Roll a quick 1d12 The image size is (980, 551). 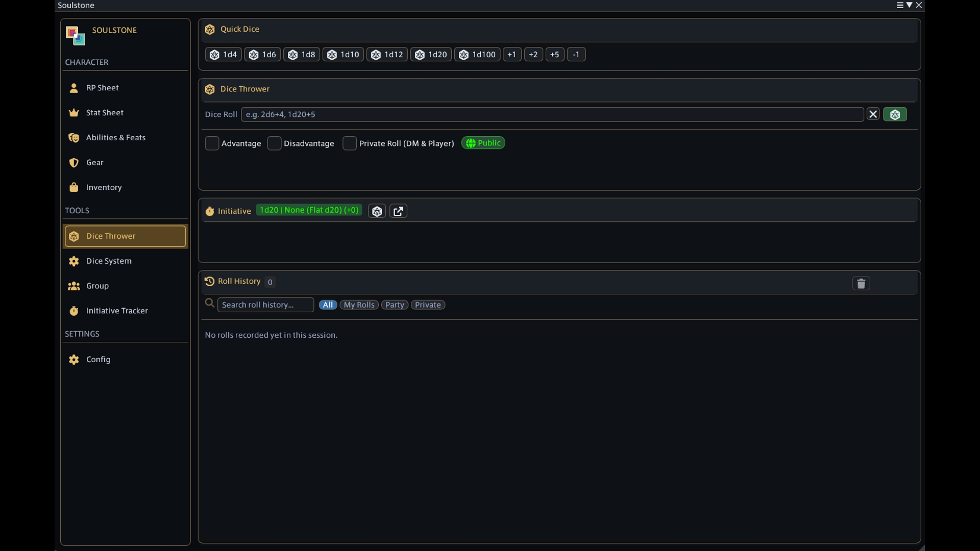point(387,55)
